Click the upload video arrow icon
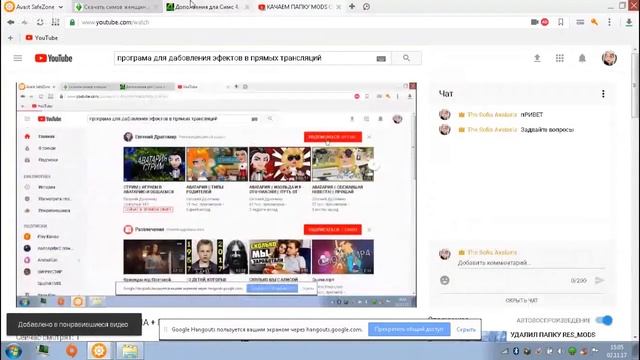Viewport: 640px width, 360px height. pos(537,58)
